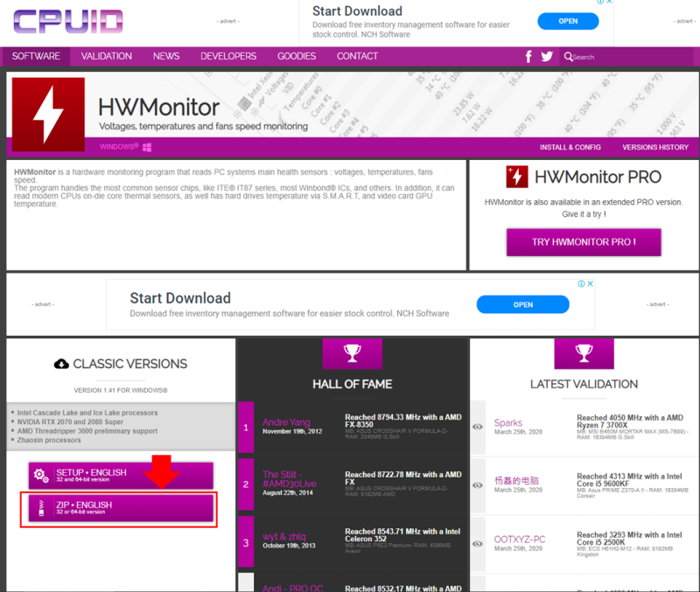Click the Windows logo icon
This screenshot has width=700, height=592.
pyautogui.click(x=147, y=147)
